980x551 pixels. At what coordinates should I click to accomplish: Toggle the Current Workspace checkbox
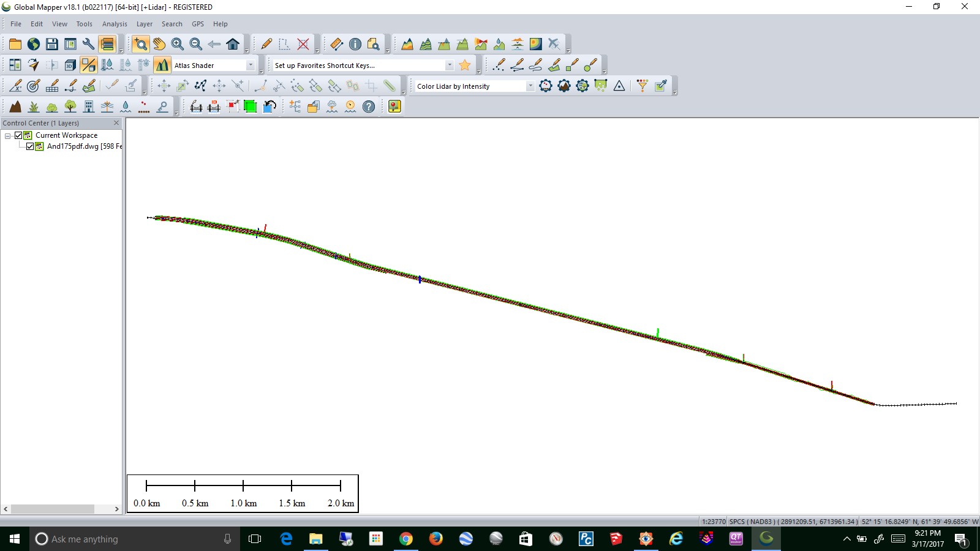pos(18,135)
